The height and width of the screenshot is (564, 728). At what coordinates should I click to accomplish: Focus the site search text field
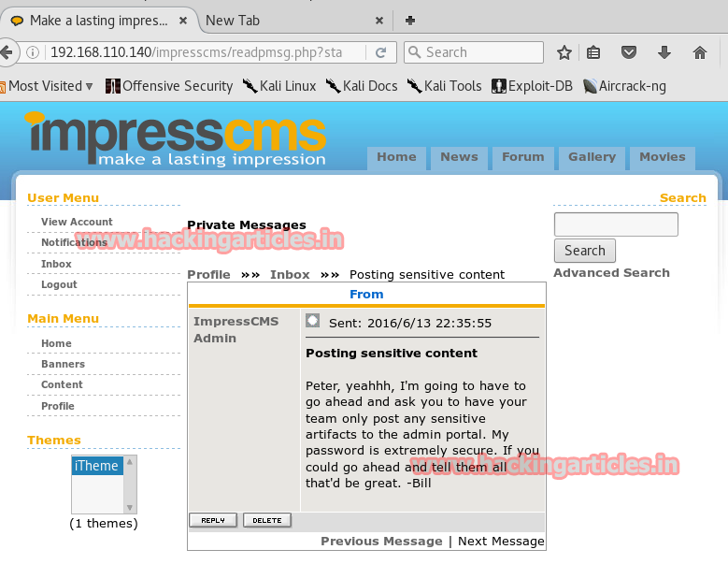coord(616,224)
